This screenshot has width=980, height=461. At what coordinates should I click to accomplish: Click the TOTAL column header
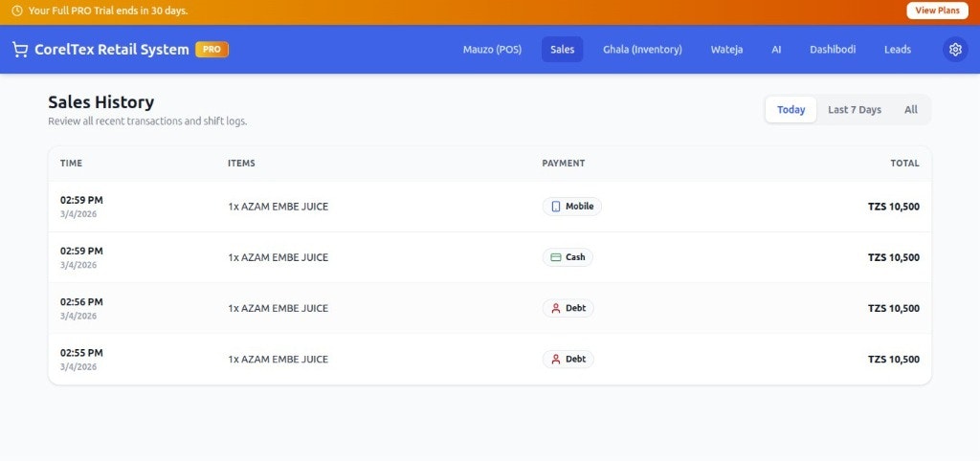point(905,163)
